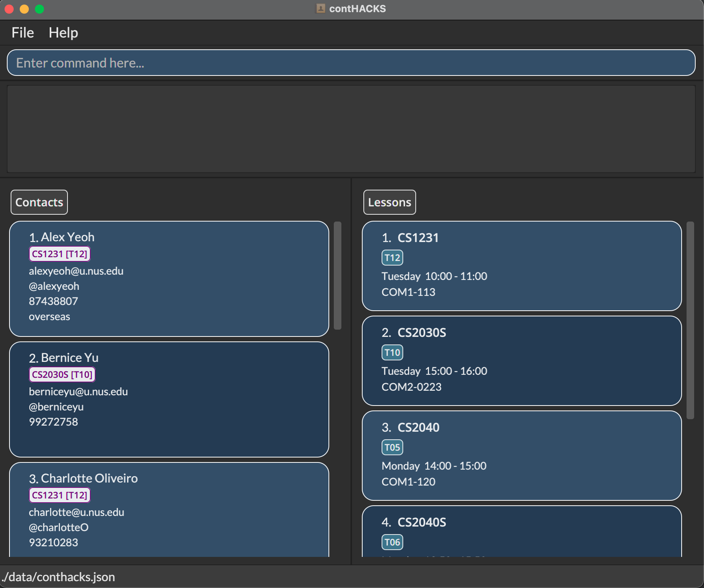Click the empty command result display area
Screen dimensions: 704x588
pos(351,129)
